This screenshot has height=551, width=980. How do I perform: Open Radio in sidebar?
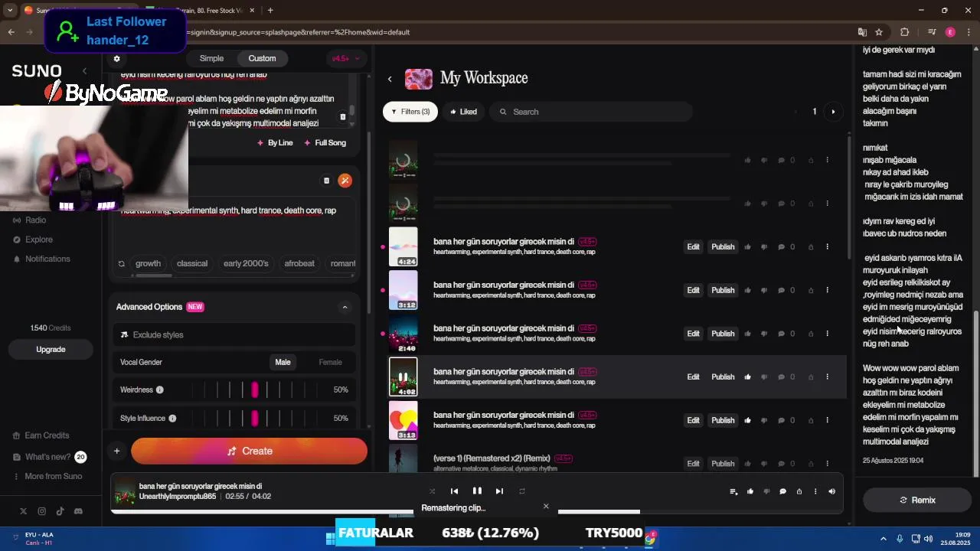click(x=36, y=220)
